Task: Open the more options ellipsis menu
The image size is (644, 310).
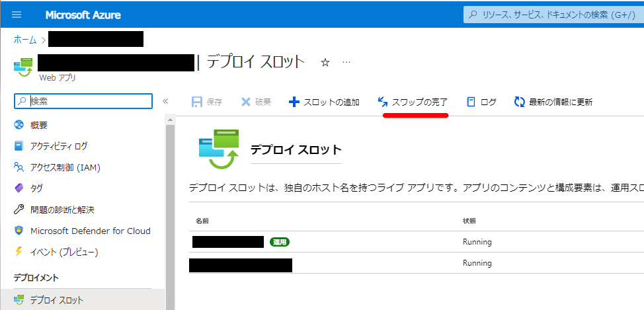Action: pos(346,62)
